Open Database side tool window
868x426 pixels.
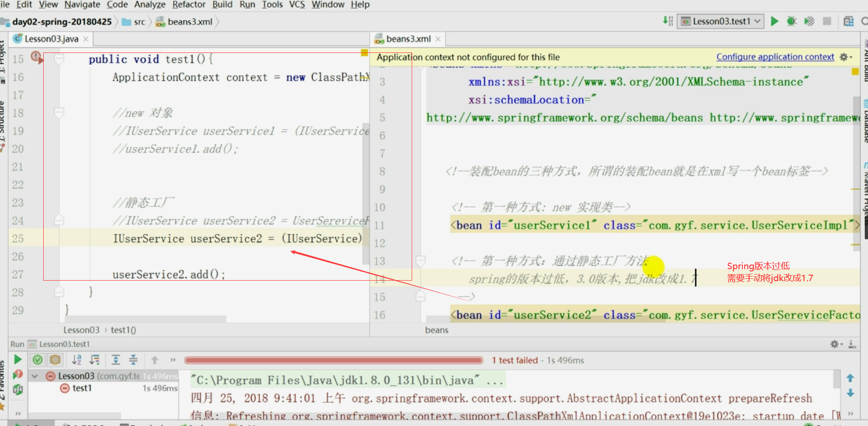coord(865,122)
